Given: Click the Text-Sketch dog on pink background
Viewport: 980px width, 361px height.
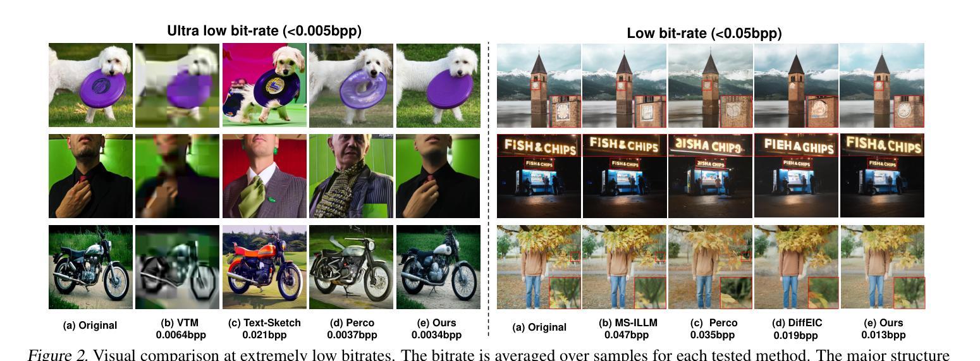Looking at the screenshot, I should 264,85.
